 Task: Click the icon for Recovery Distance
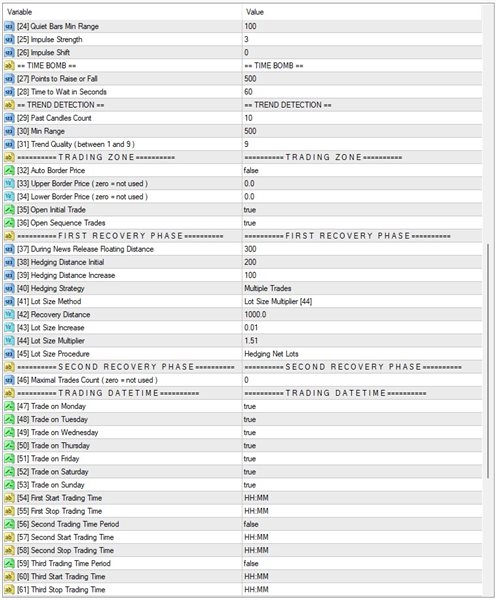[9, 315]
